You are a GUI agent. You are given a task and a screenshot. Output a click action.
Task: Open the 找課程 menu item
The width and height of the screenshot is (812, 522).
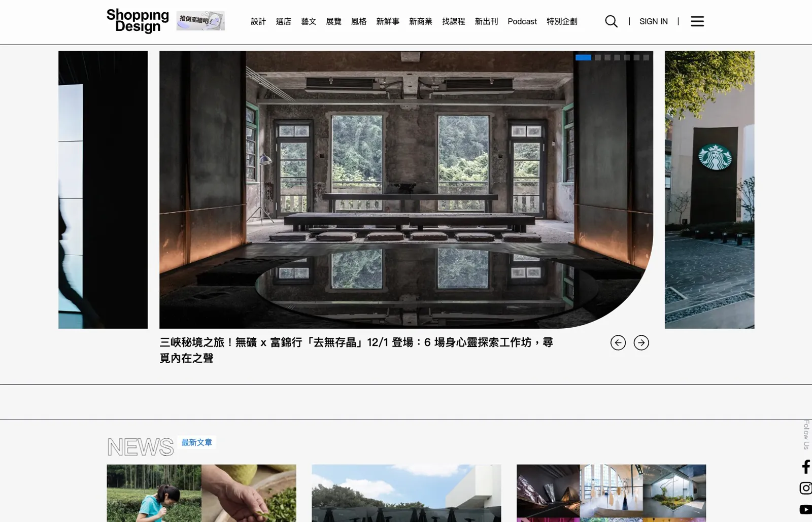tap(454, 21)
